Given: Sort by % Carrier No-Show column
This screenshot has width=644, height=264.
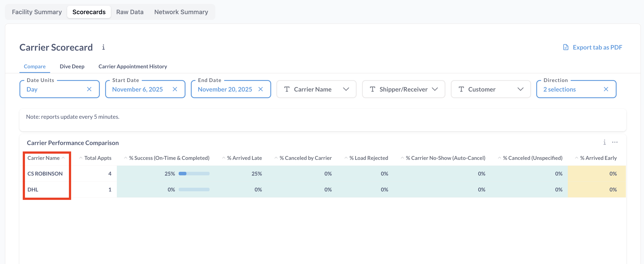Looking at the screenshot, I should [x=443, y=158].
